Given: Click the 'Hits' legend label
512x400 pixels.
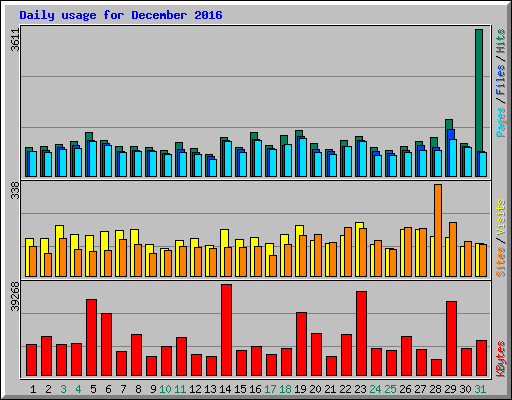Looking at the screenshot, I should [501, 41].
